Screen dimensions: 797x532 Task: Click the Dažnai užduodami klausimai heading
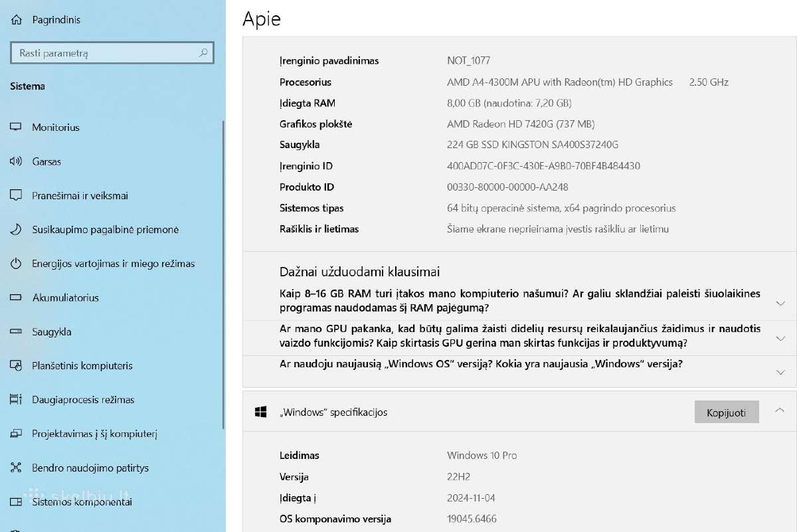[x=359, y=272]
